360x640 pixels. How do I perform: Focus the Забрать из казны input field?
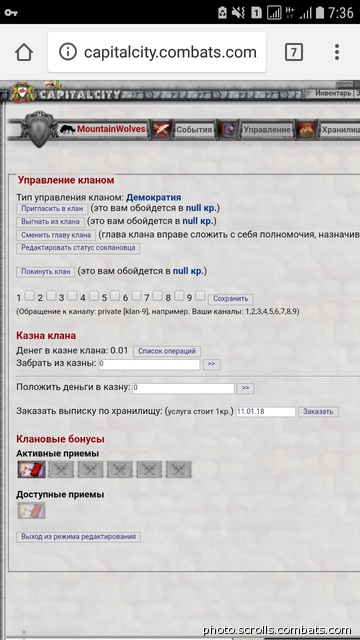tap(149, 364)
